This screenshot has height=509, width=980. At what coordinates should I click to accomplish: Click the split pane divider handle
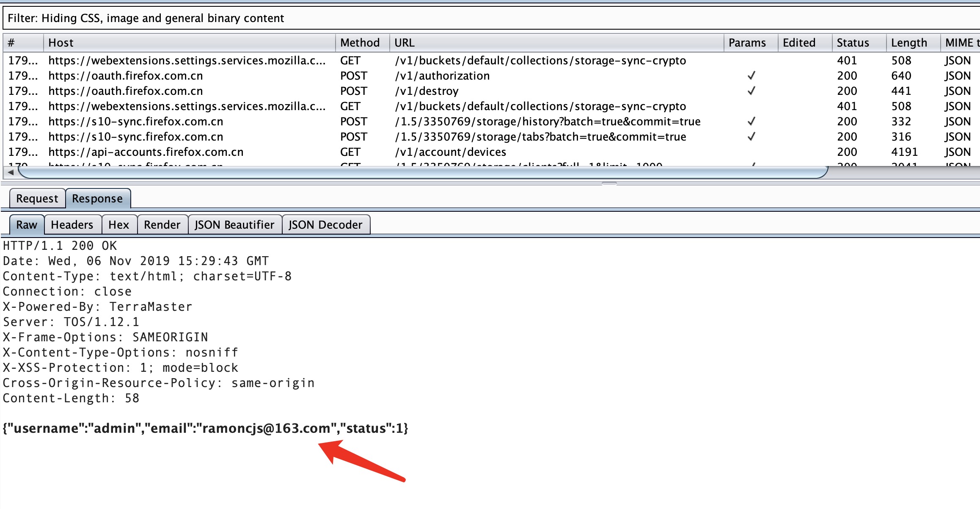point(609,184)
